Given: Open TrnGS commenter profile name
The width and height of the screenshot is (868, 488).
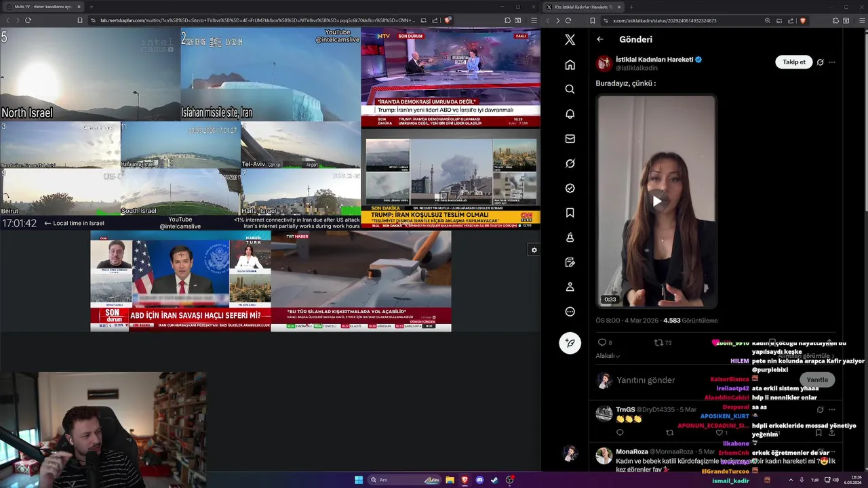Looking at the screenshot, I should (625, 409).
